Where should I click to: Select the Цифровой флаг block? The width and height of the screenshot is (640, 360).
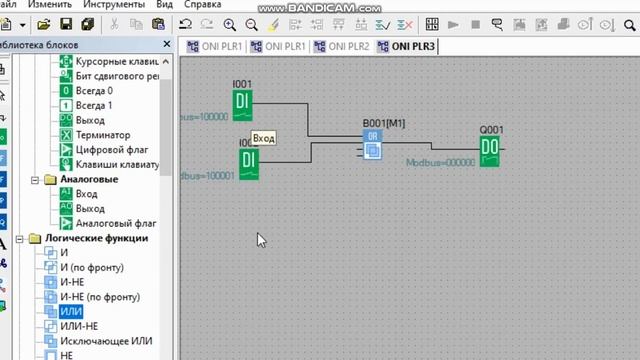104,150
